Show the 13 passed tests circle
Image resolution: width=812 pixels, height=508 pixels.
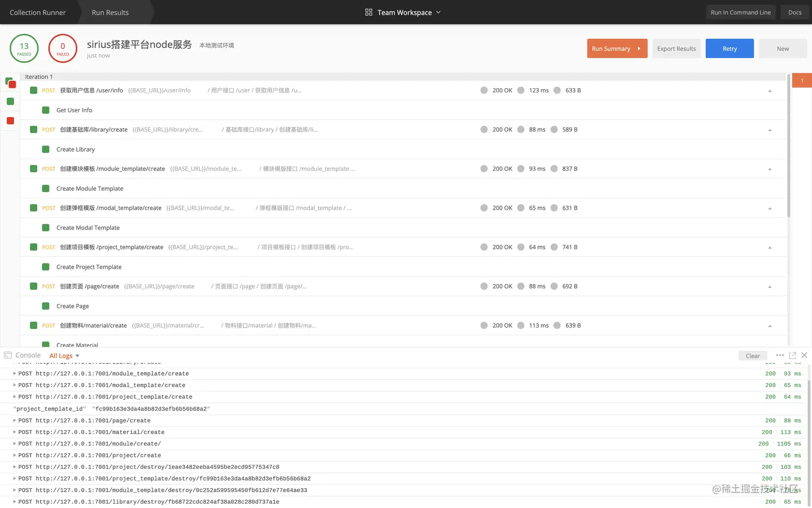(24, 48)
